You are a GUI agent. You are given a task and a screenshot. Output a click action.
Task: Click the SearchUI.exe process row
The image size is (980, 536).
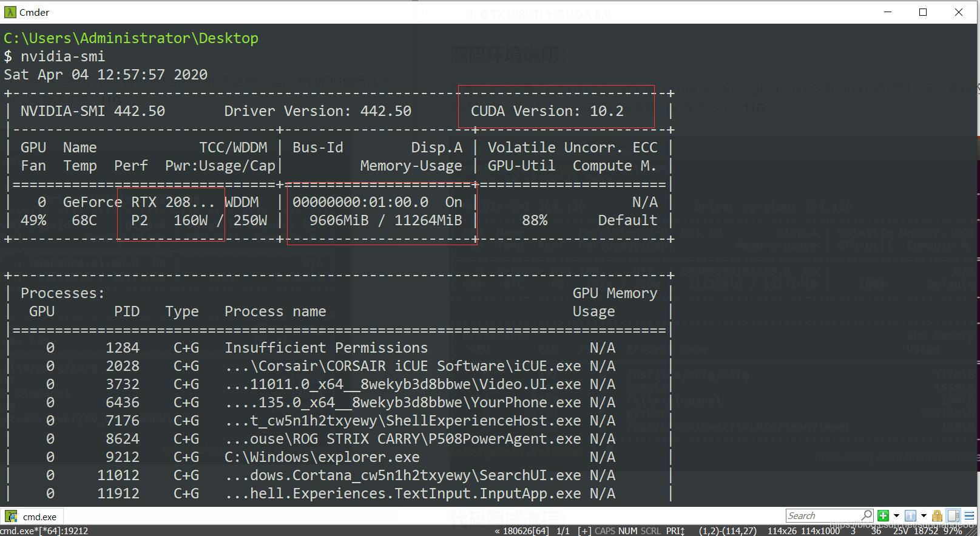[339, 475]
